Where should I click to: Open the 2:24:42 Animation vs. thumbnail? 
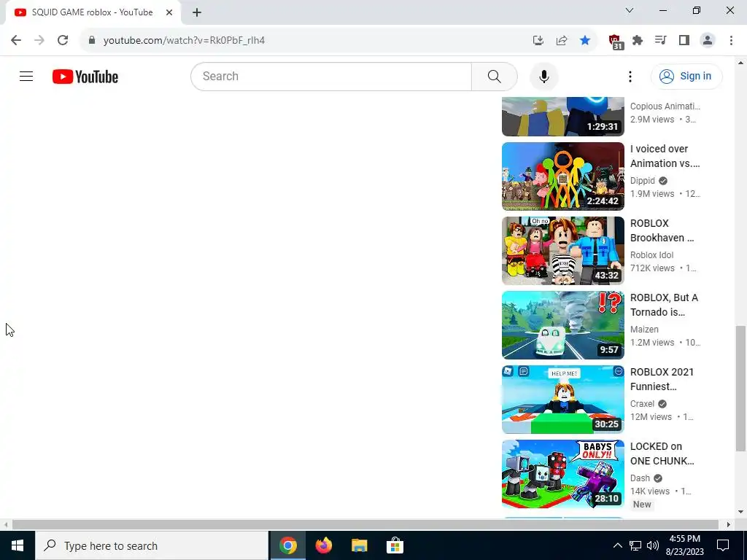tap(562, 176)
